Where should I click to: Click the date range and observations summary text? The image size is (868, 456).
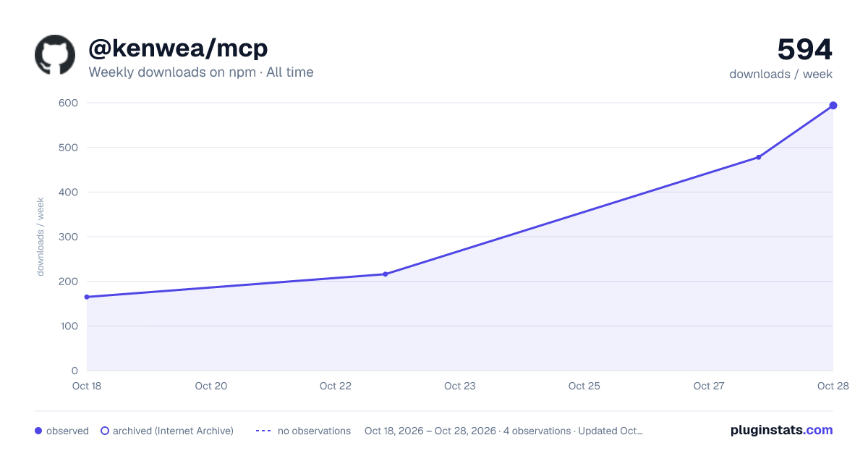tap(503, 431)
